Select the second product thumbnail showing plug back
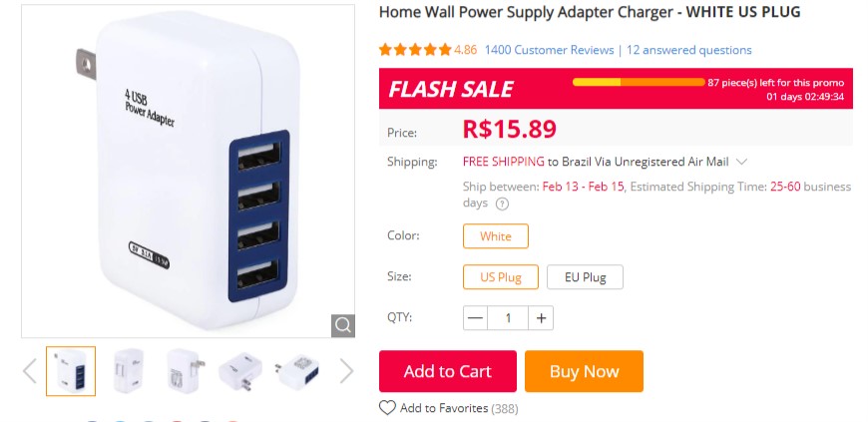Screen dimensions: 868x422 pos(128,370)
